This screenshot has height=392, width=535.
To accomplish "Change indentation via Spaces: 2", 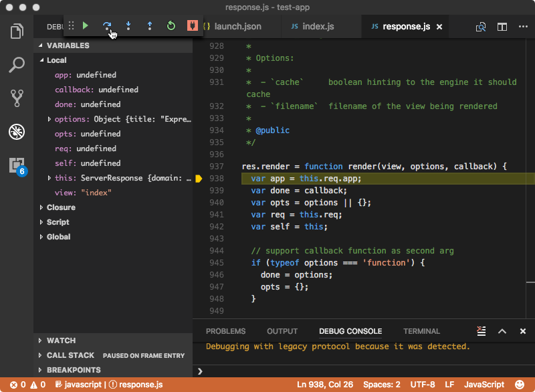I will tap(381, 385).
